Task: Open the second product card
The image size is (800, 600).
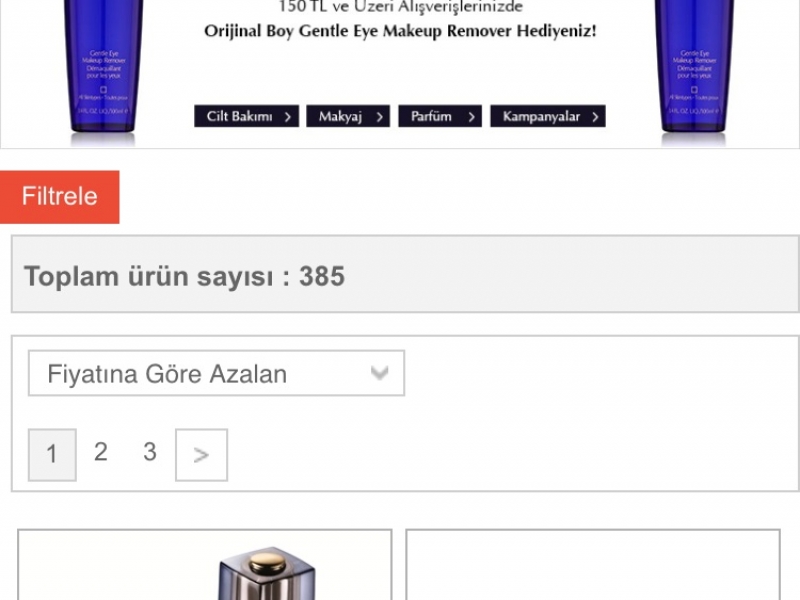Action: 593,565
